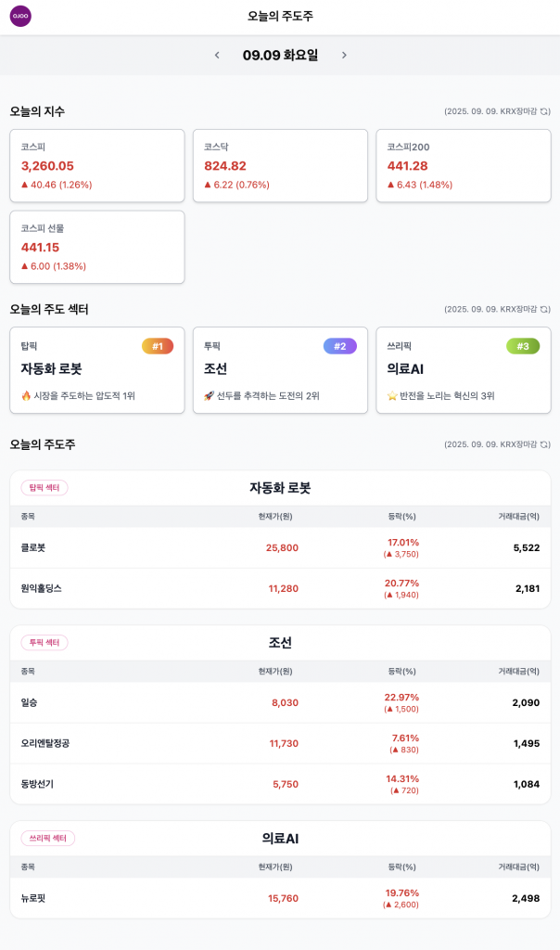Click the #2 rank badge
The height and width of the screenshot is (950, 560).
click(339, 346)
